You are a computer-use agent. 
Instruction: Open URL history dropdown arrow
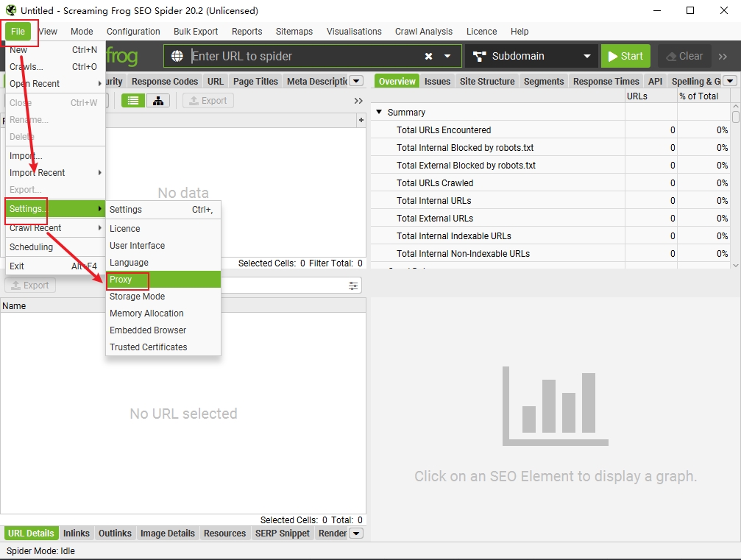(x=447, y=56)
